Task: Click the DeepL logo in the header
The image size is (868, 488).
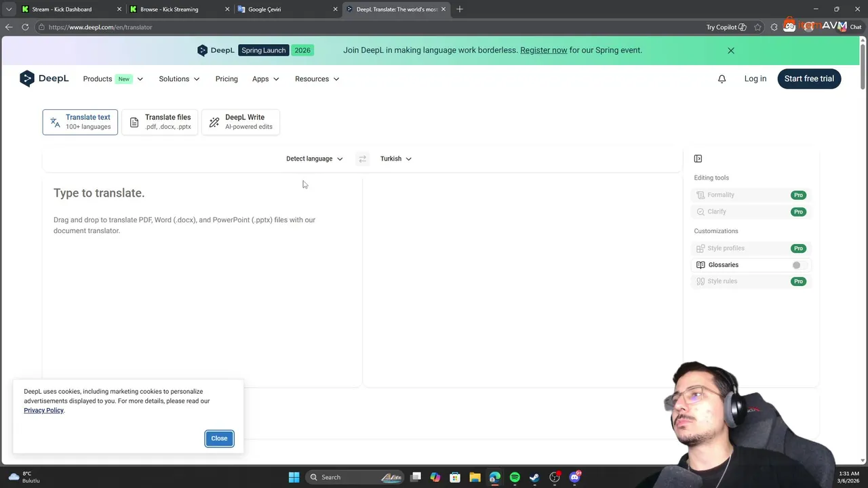Action: pyautogui.click(x=44, y=79)
